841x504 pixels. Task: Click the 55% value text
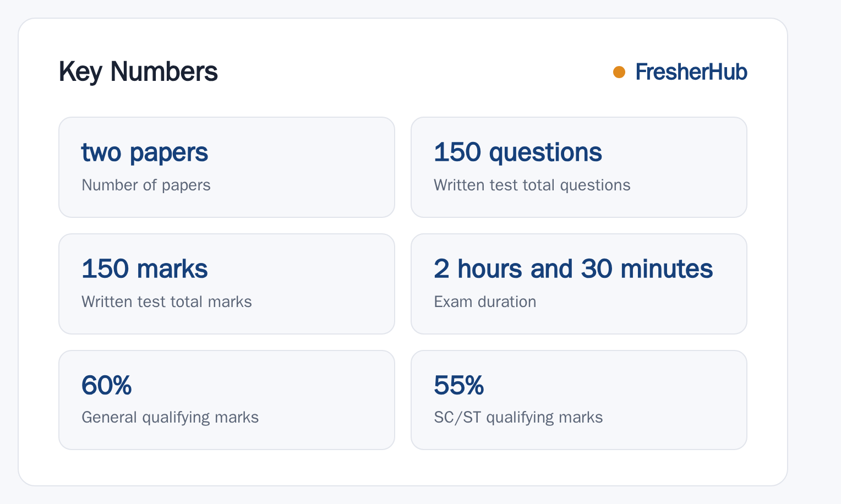point(459,385)
